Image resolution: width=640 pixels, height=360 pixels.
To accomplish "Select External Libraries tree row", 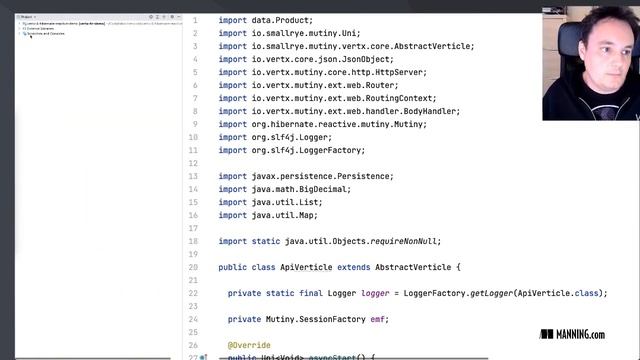I will 38,29.
